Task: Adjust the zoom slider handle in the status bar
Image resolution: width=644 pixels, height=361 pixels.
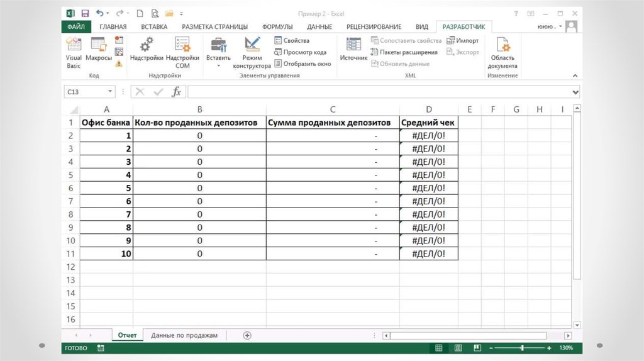Action: [x=522, y=348]
